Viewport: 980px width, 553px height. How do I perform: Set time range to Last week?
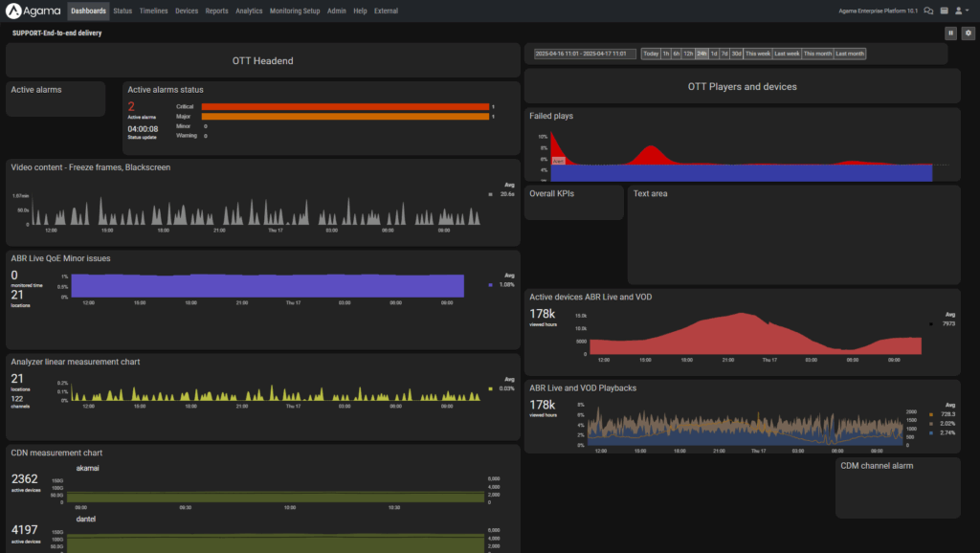(787, 54)
